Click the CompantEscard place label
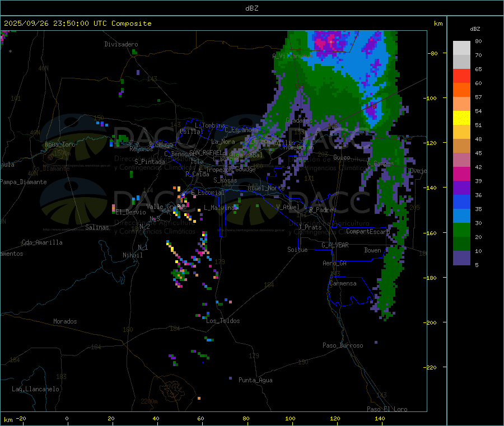 (x=368, y=232)
